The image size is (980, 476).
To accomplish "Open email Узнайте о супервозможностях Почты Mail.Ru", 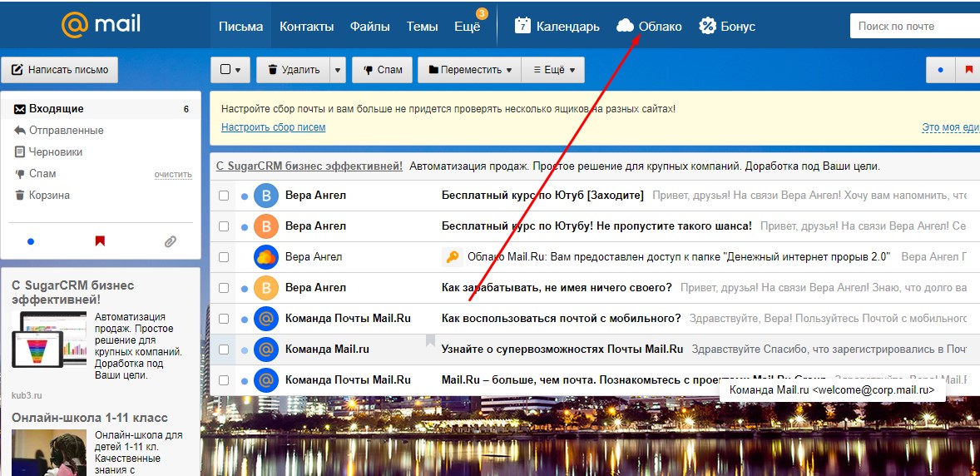I will (562, 349).
